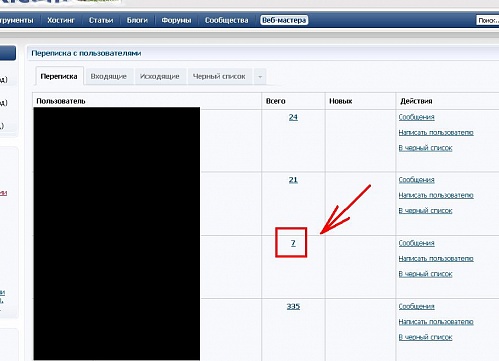Open the Сообщества section
This screenshot has width=499, height=361.
pyautogui.click(x=227, y=20)
